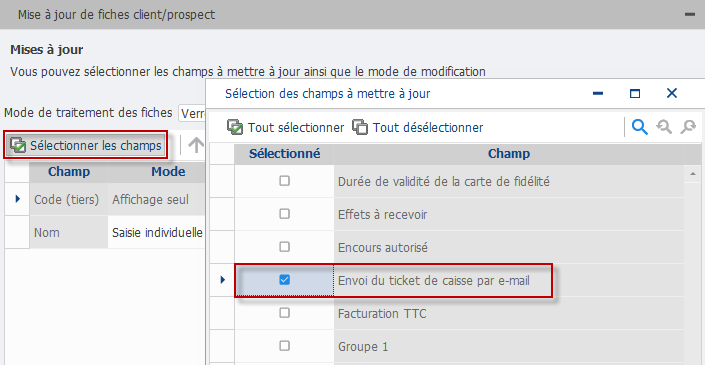
Task: Collapse the Mise à jour panel dash
Action: pos(690,14)
